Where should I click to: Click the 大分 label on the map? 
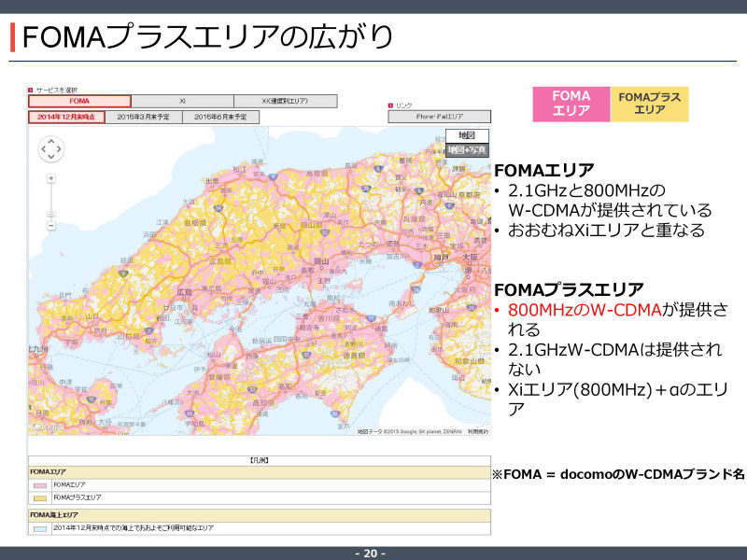click(105, 422)
